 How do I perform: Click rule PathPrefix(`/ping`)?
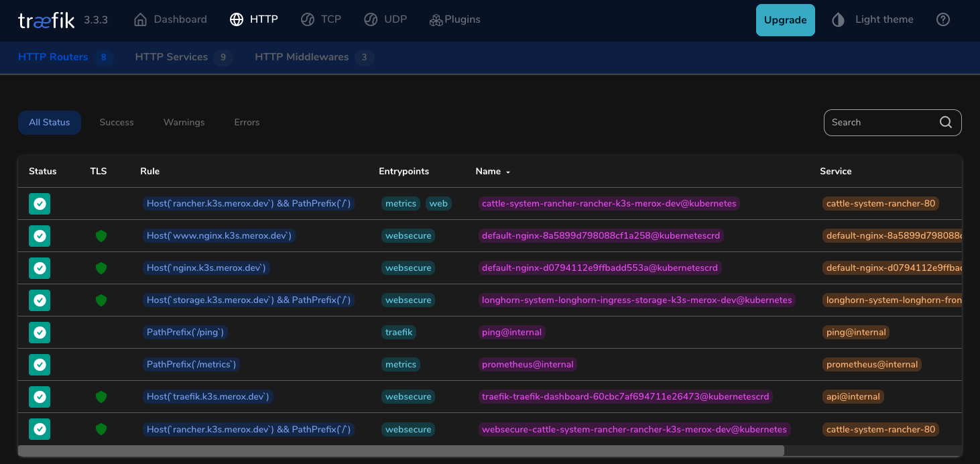(x=186, y=332)
